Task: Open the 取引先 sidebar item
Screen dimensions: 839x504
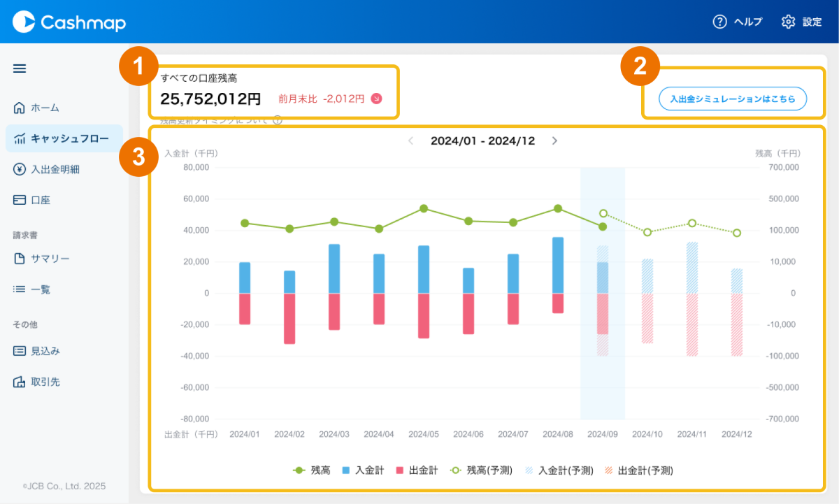Action: [45, 382]
